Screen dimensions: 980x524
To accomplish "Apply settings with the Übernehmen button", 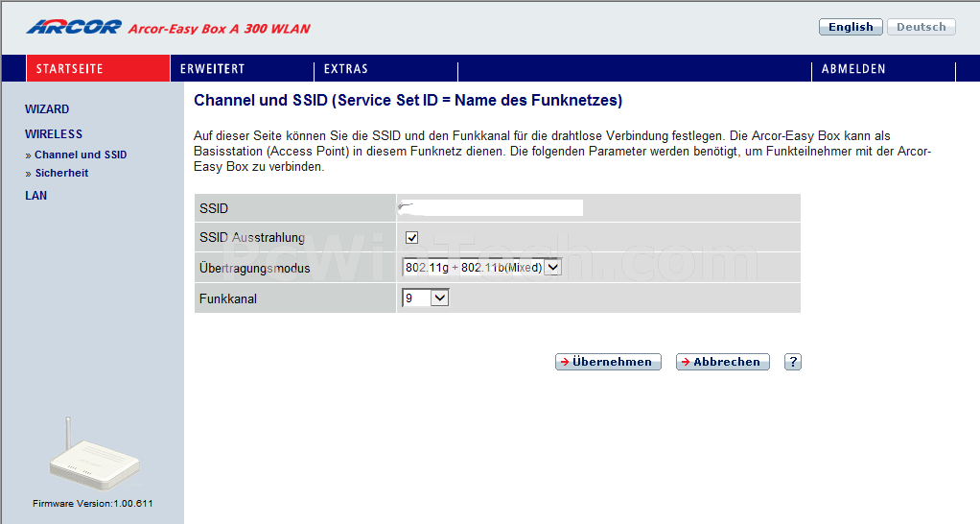I will click(x=608, y=362).
